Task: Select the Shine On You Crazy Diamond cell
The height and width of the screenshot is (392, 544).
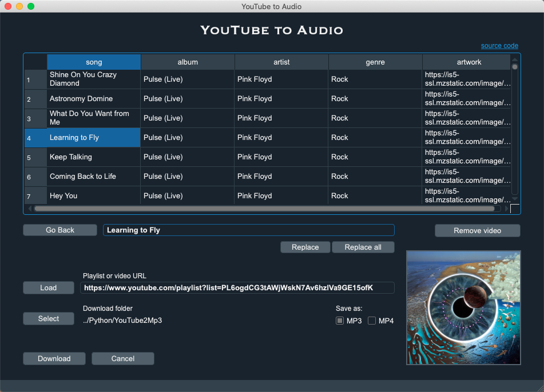Action: coord(94,79)
